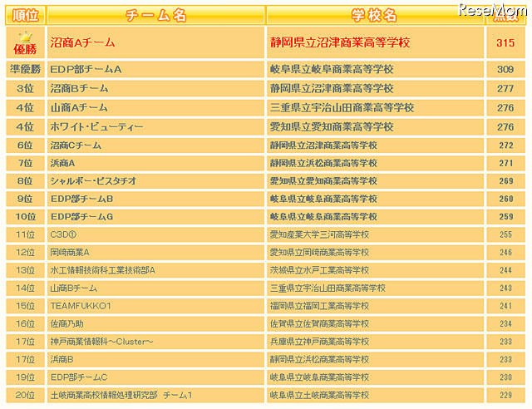Click school 福岡県立福岡工業高等学校
532x409 pixels.
[319, 306]
